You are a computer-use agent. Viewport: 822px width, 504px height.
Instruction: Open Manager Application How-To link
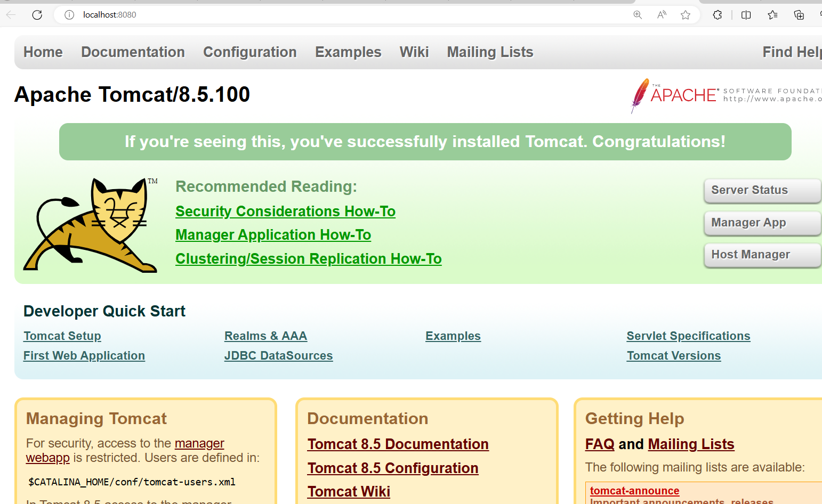point(273,235)
